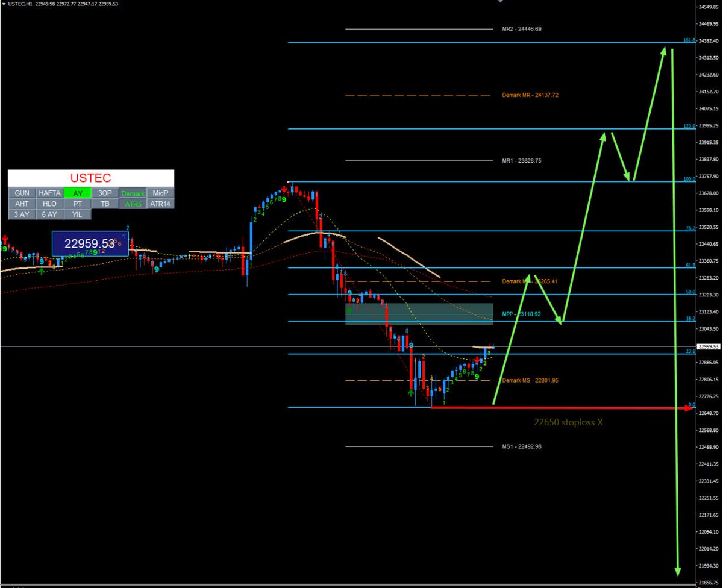The width and height of the screenshot is (723, 588).
Task: Click the 22650 stoploss X text
Action: tap(568, 422)
